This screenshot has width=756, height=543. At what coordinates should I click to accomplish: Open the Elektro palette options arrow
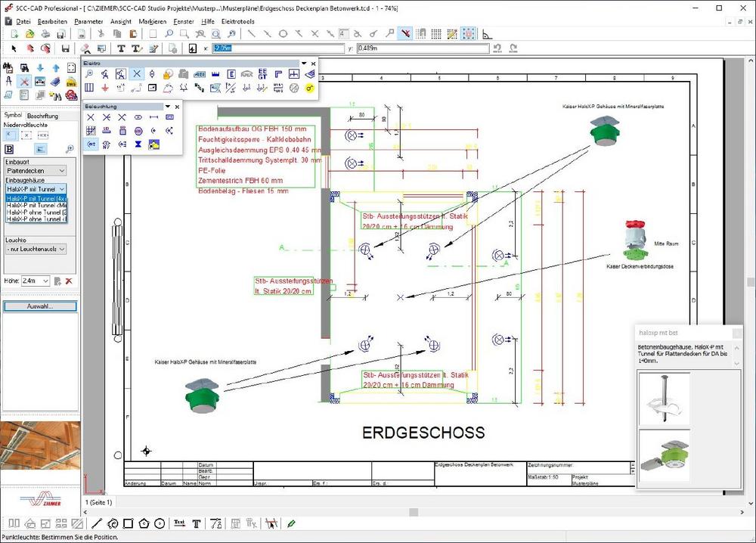[x=304, y=64]
